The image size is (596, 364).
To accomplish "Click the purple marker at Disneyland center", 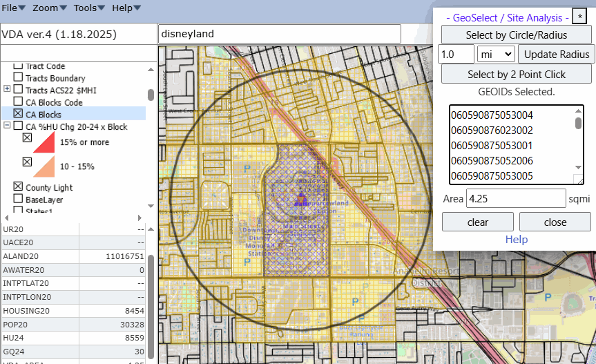I will click(300, 200).
